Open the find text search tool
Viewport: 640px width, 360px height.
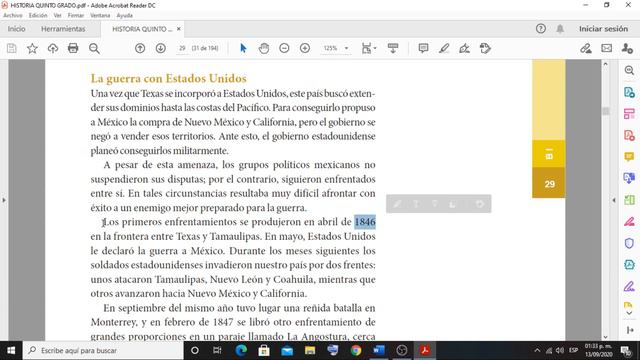pos(94,48)
